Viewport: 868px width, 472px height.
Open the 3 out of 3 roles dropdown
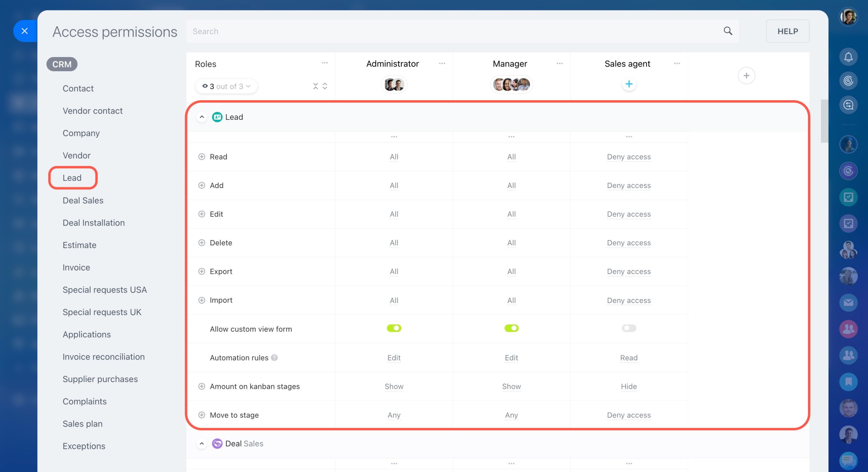(226, 86)
